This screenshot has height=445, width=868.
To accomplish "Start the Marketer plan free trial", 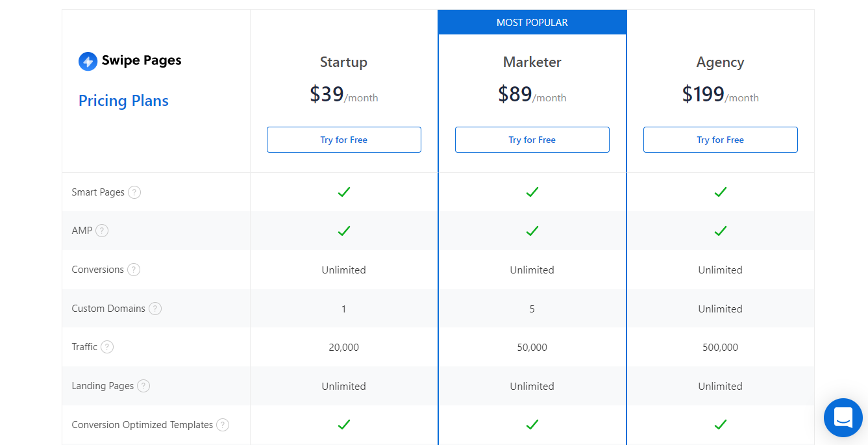I will [x=532, y=140].
